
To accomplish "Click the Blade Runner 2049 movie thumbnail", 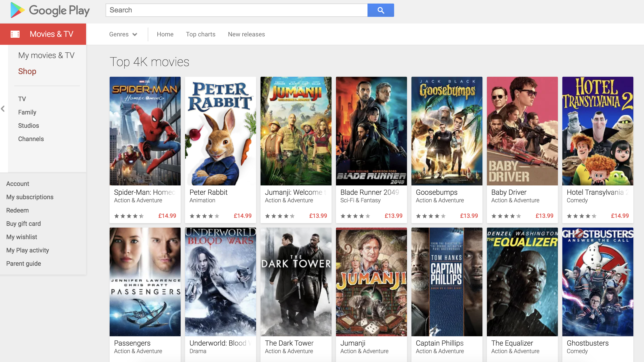I will pyautogui.click(x=371, y=131).
